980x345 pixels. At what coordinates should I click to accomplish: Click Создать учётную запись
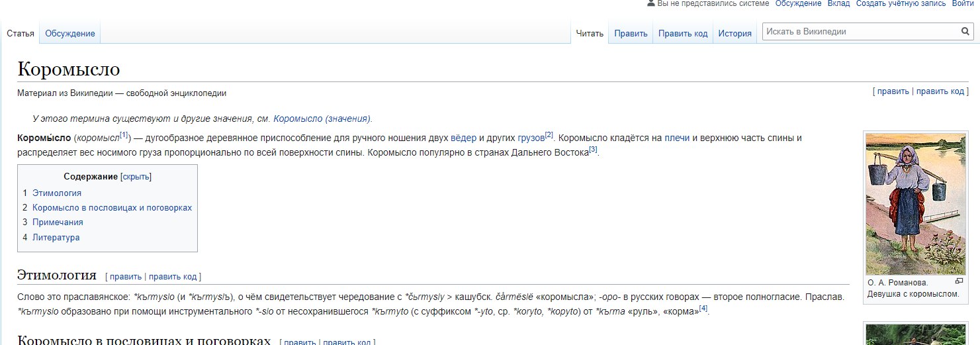pyautogui.click(x=901, y=3)
